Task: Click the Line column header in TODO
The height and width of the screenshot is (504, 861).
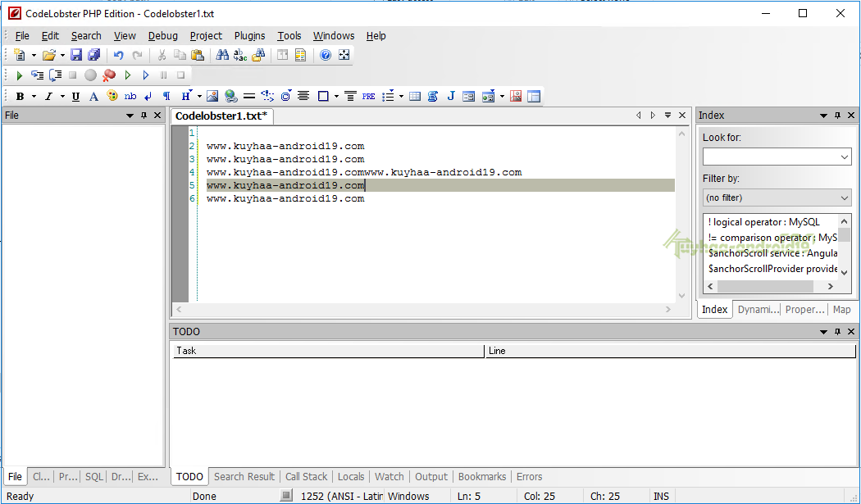Action: click(671, 351)
